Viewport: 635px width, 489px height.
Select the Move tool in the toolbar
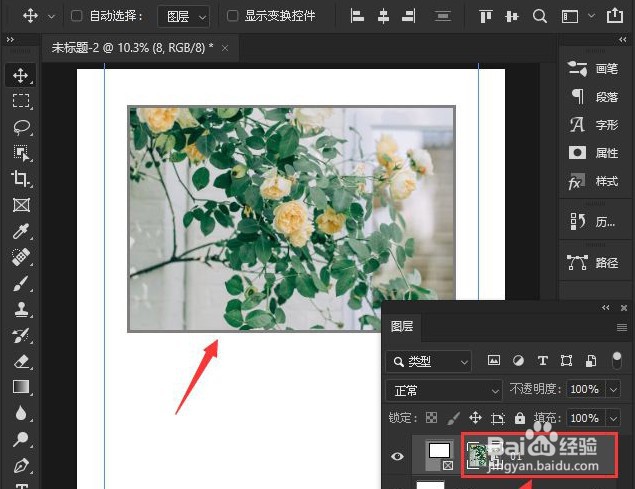[21, 75]
